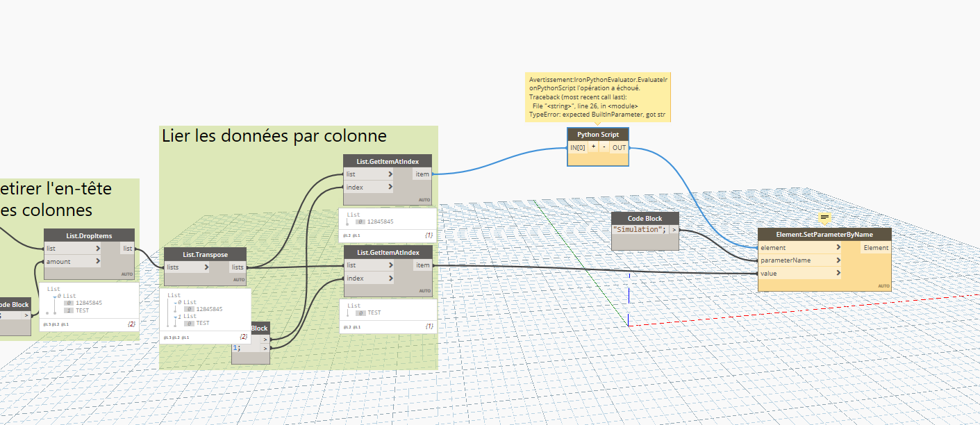
Task: Expand the chevron on the amount input of List.DropItems
Action: click(99, 261)
